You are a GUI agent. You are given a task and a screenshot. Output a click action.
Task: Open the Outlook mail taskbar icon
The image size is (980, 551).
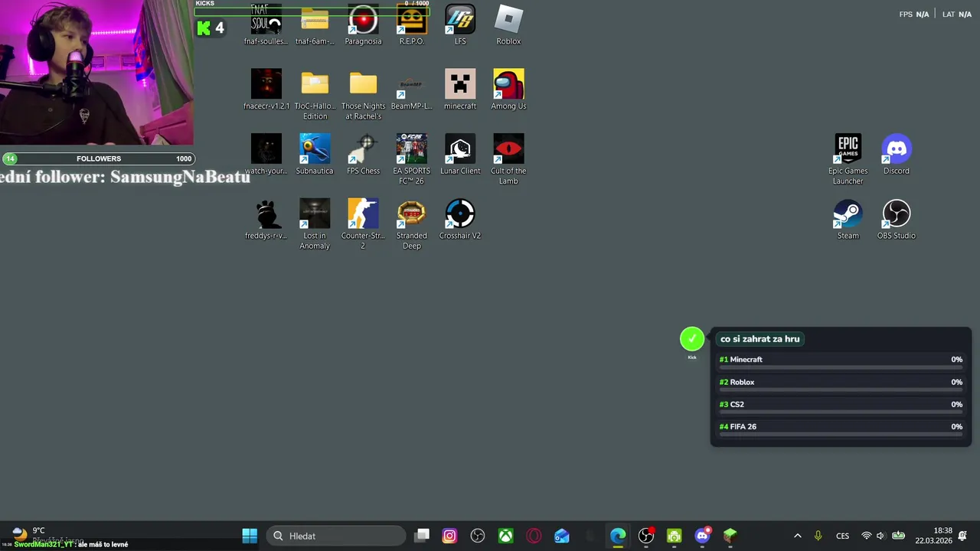pos(562,536)
